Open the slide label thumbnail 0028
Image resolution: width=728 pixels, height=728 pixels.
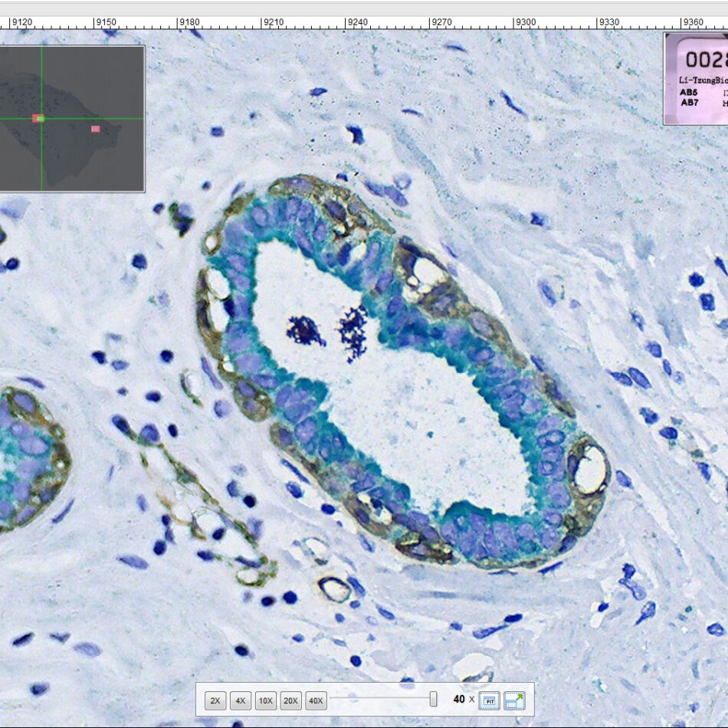point(696,78)
